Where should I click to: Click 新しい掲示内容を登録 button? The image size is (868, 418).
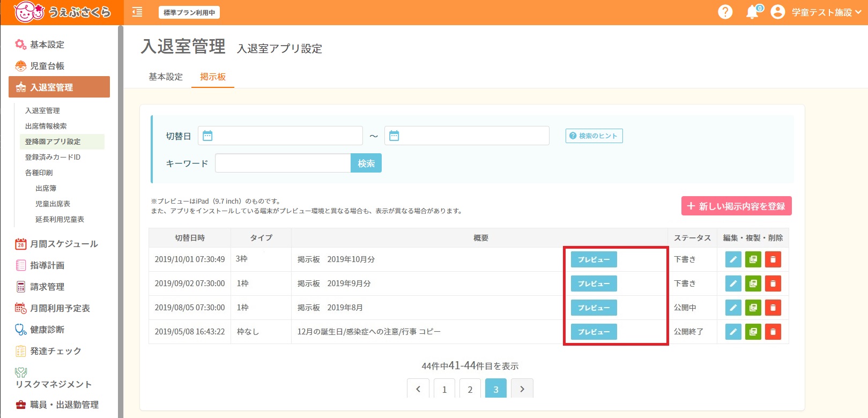pos(737,206)
